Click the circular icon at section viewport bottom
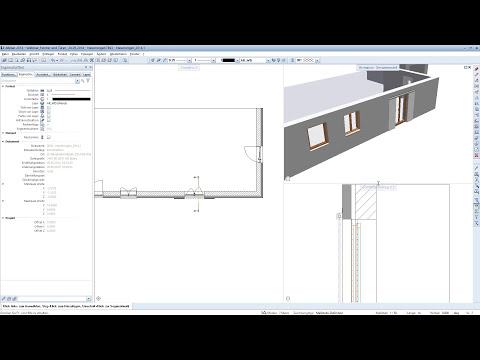 pyautogui.click(x=288, y=298)
